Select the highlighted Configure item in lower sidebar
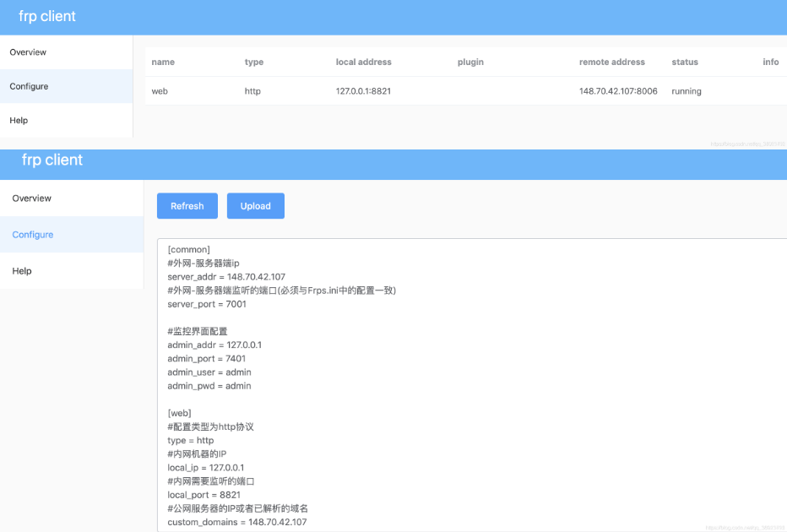The width and height of the screenshot is (787, 532). pos(72,235)
